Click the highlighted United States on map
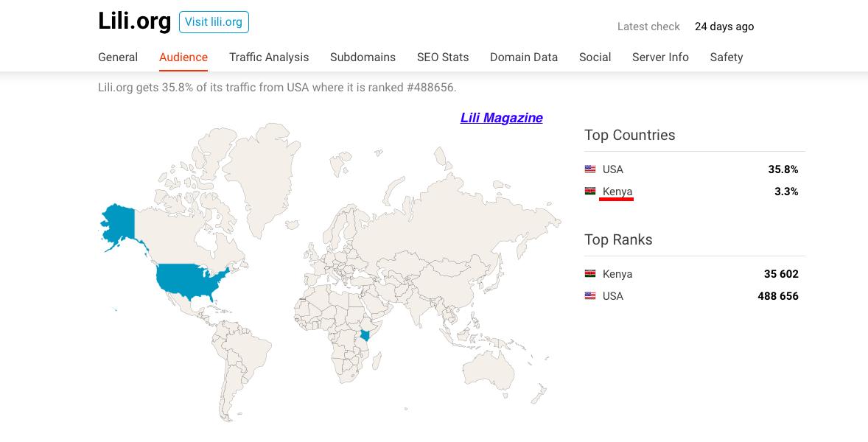This screenshot has width=868, height=442. (188, 279)
